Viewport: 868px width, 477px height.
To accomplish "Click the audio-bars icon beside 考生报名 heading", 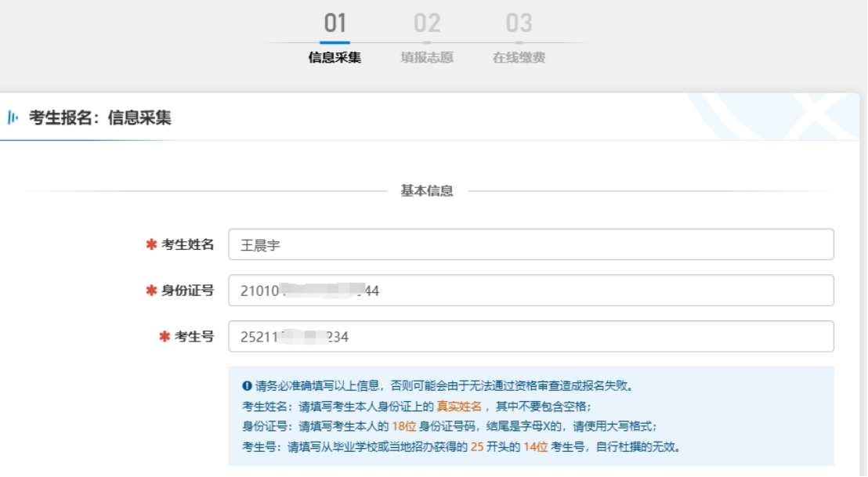I will tap(13, 118).
